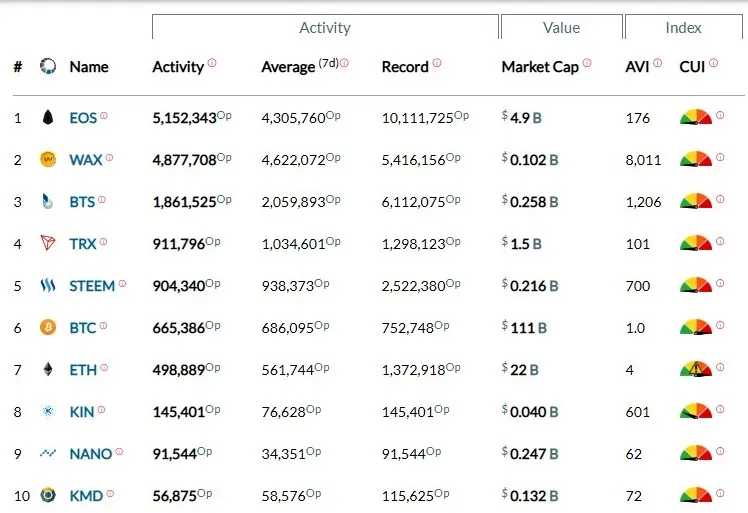Open the info icon beside EOS name
748x513 pixels.
pos(104,115)
